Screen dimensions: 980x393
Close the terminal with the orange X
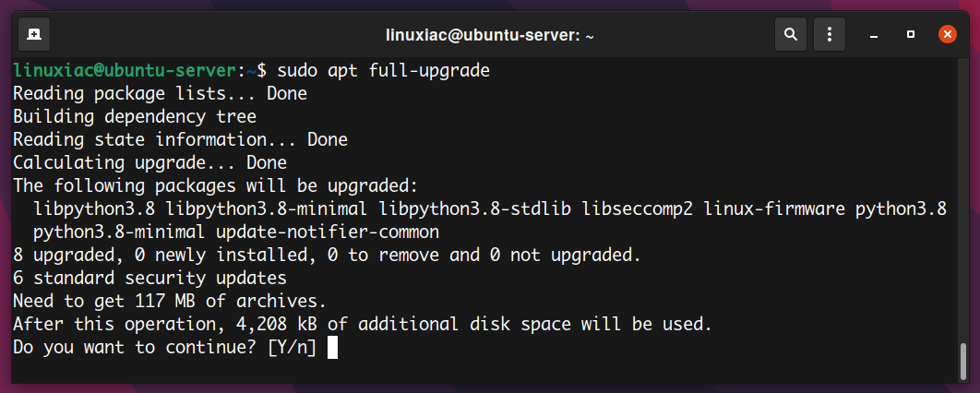tap(948, 34)
